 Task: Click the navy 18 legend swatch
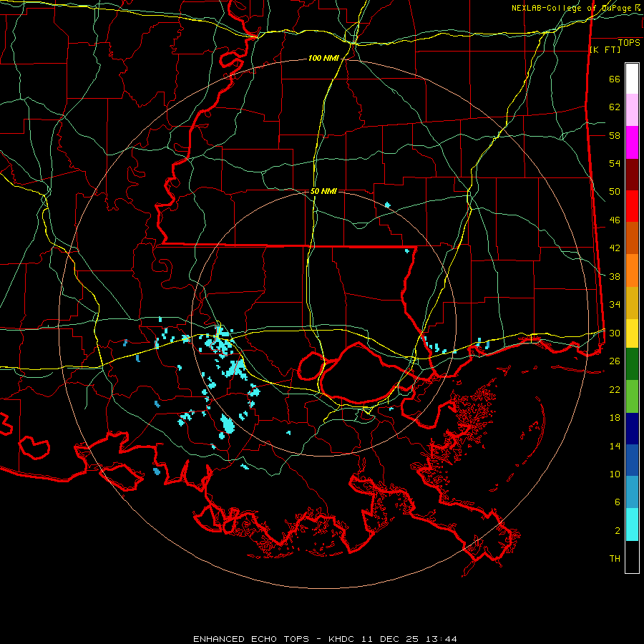tap(632, 429)
